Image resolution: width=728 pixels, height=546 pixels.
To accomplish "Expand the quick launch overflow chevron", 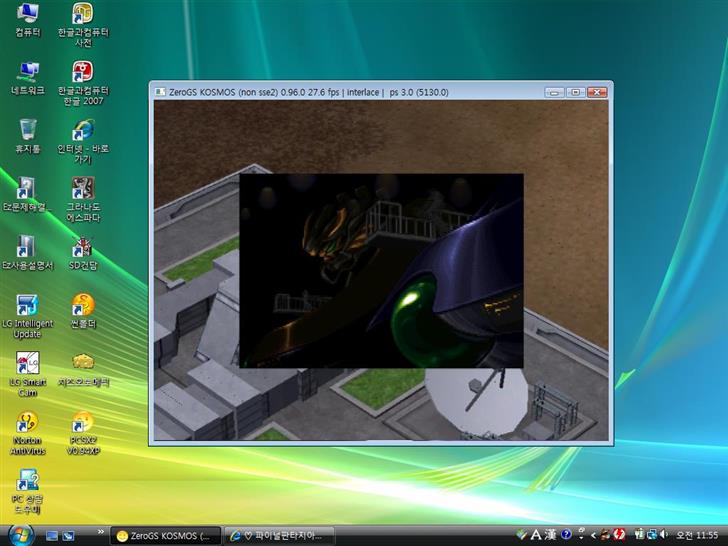I will 101,532.
